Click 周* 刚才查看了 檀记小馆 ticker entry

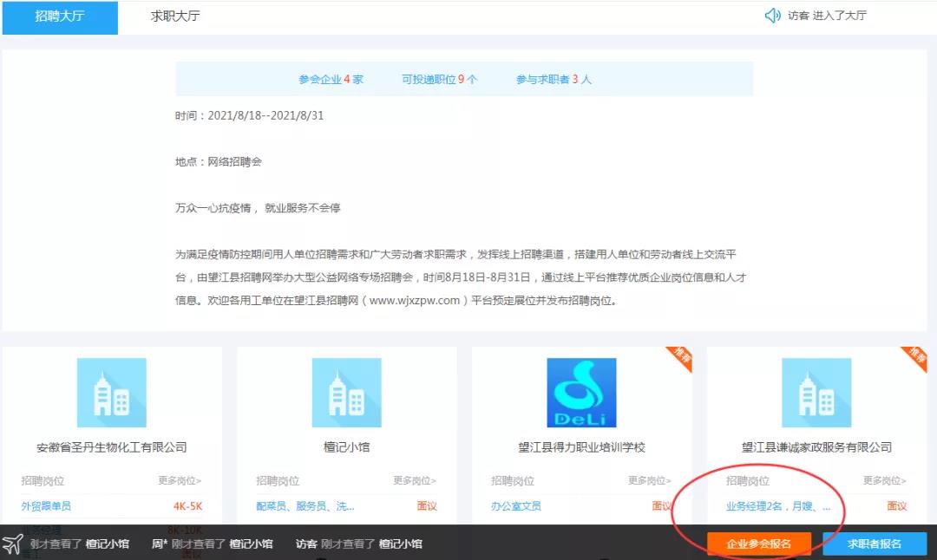coord(213,544)
